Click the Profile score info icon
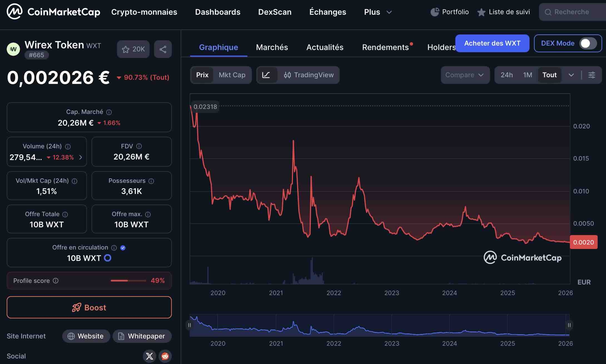 click(x=56, y=281)
